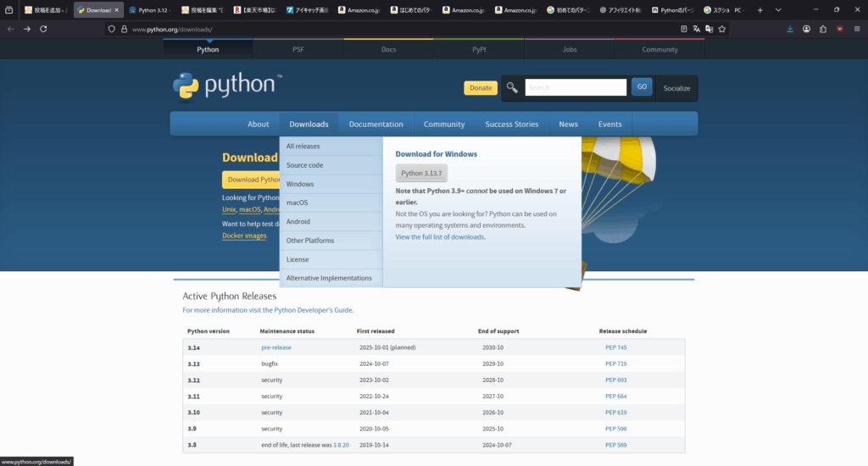Switch to the Python 3.12 browser tab
This screenshot has width=868, height=466.
click(149, 10)
